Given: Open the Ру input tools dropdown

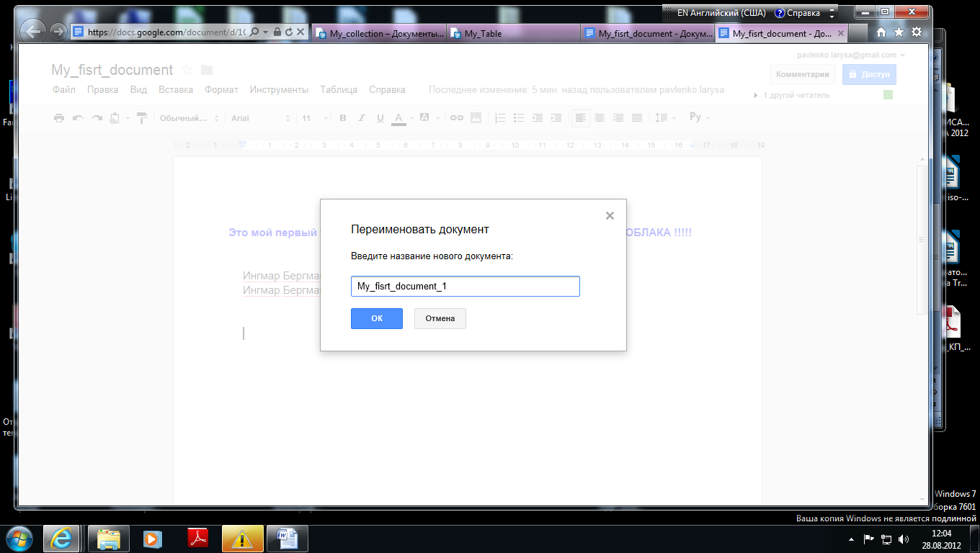Looking at the screenshot, I should tap(700, 117).
